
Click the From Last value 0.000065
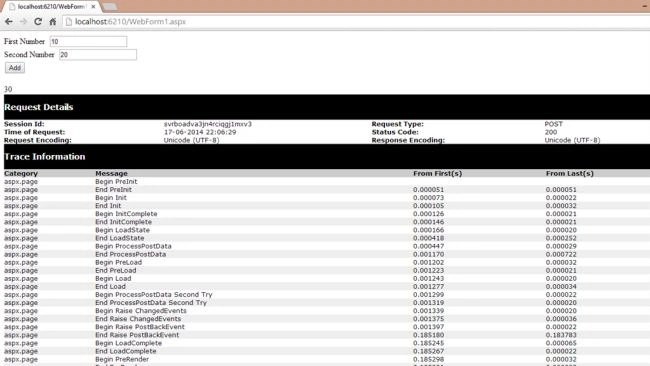point(561,343)
